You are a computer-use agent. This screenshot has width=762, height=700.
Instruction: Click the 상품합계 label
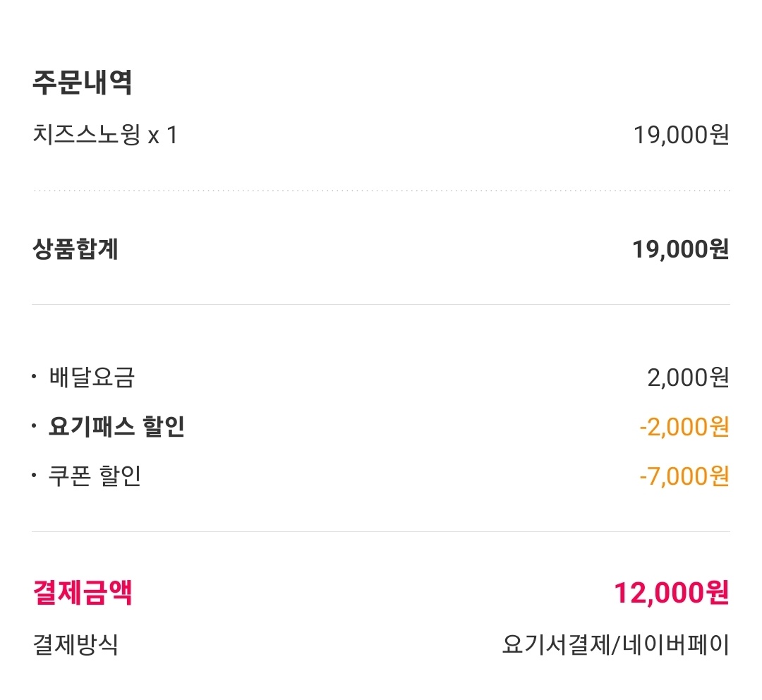coord(75,249)
